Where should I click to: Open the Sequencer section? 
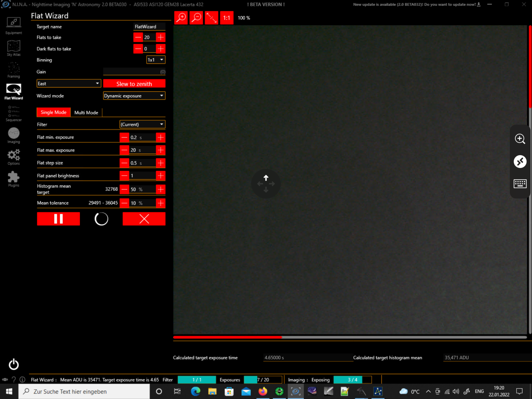[x=14, y=113]
